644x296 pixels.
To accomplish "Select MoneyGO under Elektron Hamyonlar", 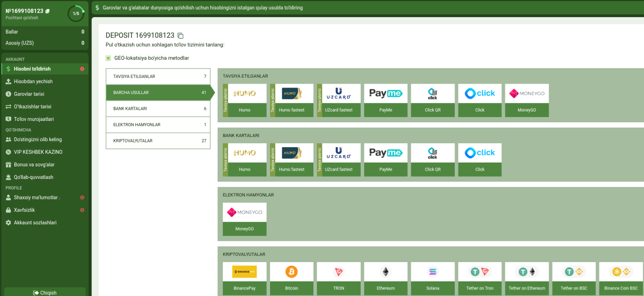I will coord(245,219).
